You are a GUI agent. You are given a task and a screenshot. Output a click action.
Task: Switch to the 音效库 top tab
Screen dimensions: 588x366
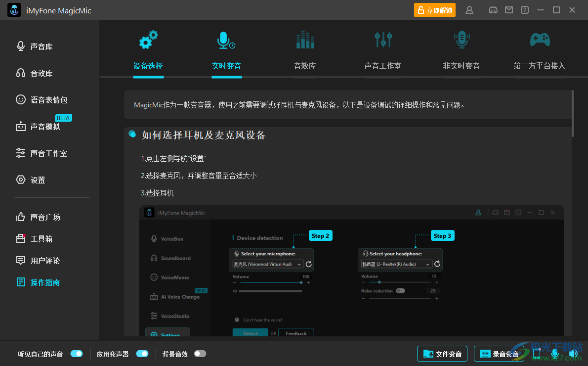[305, 50]
